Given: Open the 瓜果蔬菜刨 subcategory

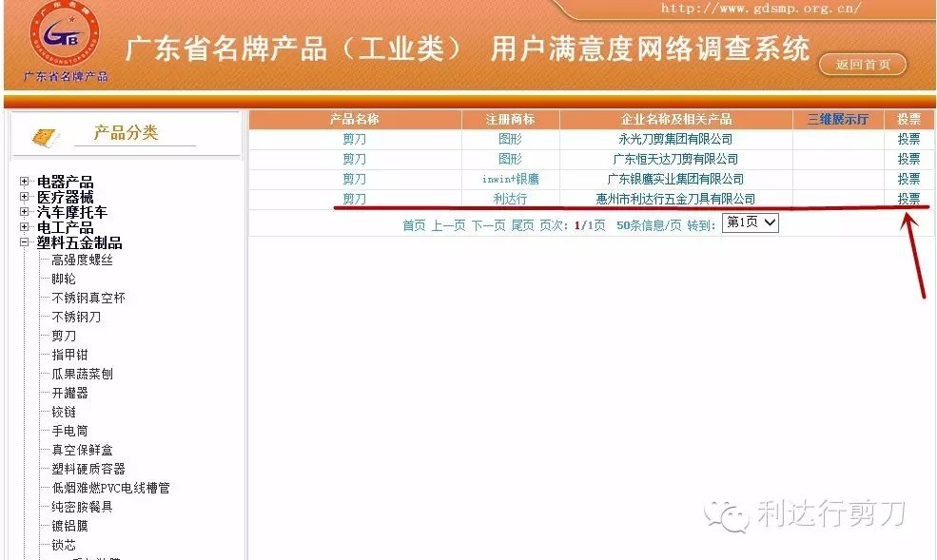Looking at the screenshot, I should click(x=82, y=374).
